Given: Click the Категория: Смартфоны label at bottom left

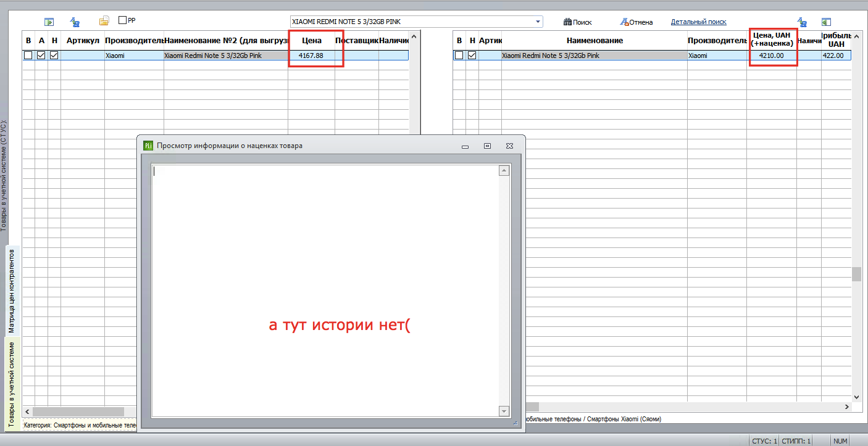Looking at the screenshot, I should (x=79, y=425).
